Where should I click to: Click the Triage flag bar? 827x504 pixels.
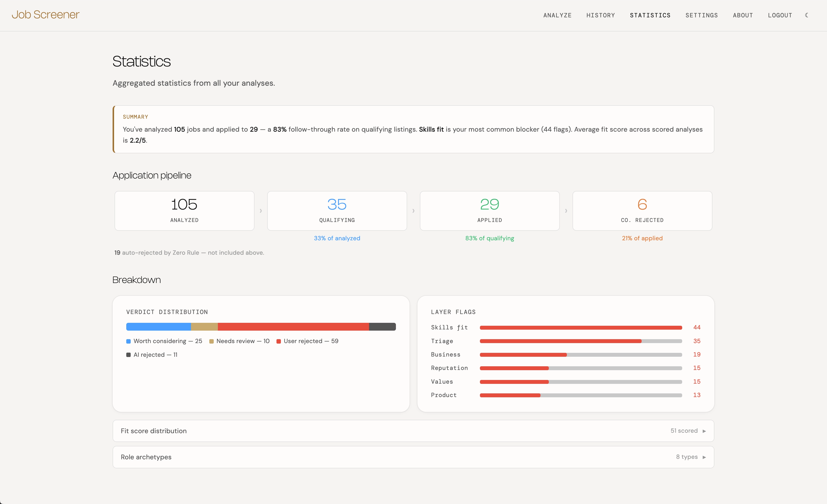click(581, 341)
